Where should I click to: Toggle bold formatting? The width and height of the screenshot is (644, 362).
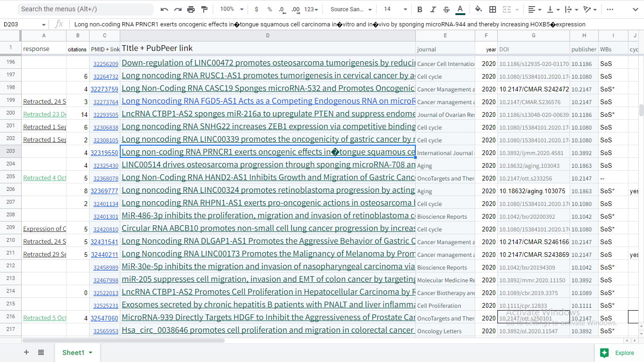tap(420, 9)
